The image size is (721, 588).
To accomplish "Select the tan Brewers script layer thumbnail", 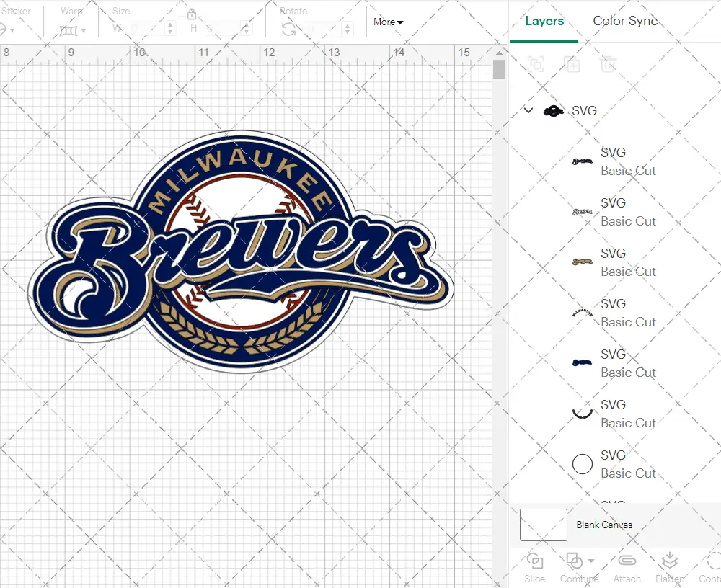I will [582, 262].
